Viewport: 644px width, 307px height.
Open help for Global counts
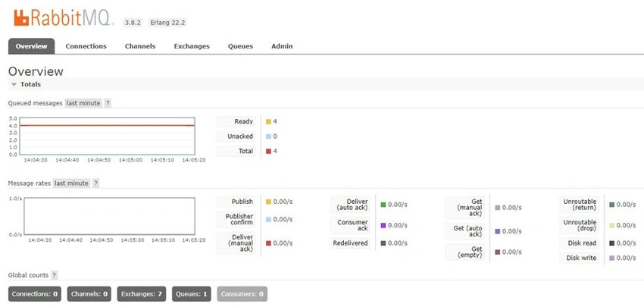(x=55, y=275)
